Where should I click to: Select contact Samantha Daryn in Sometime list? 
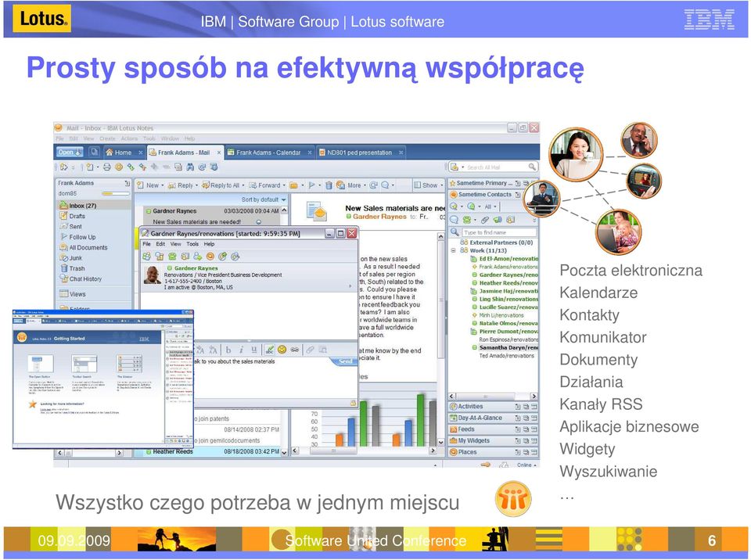[x=505, y=347]
